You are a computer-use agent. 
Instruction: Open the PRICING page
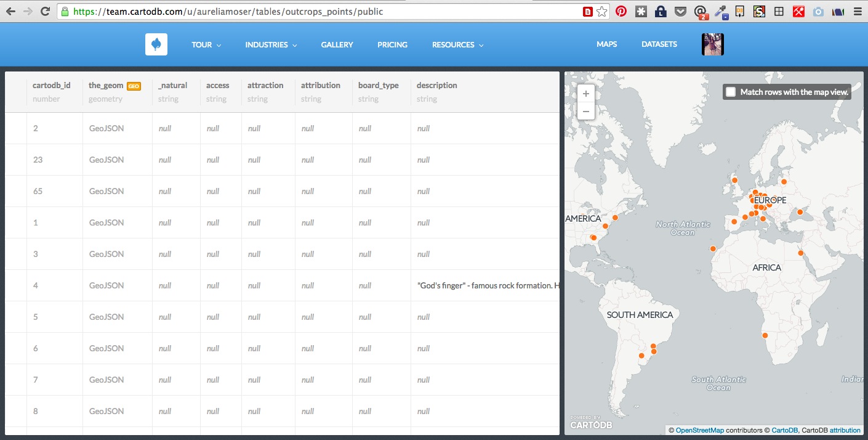(392, 45)
